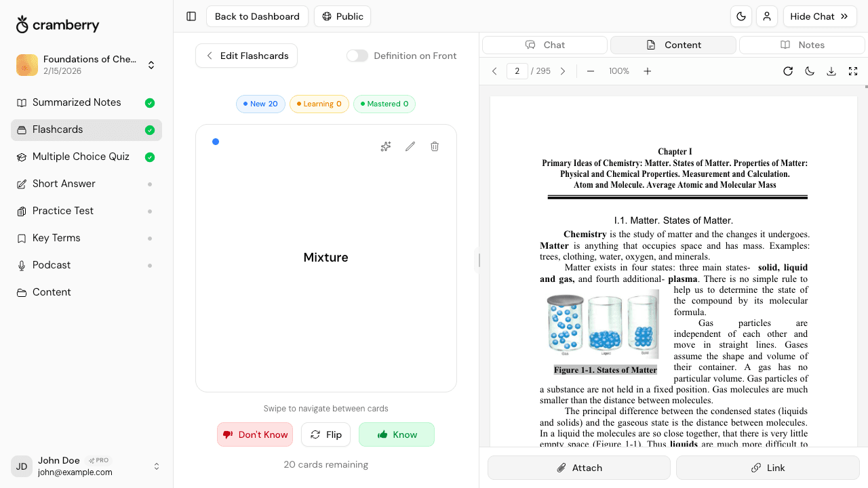Click the Know button
868x488 pixels.
tap(397, 434)
